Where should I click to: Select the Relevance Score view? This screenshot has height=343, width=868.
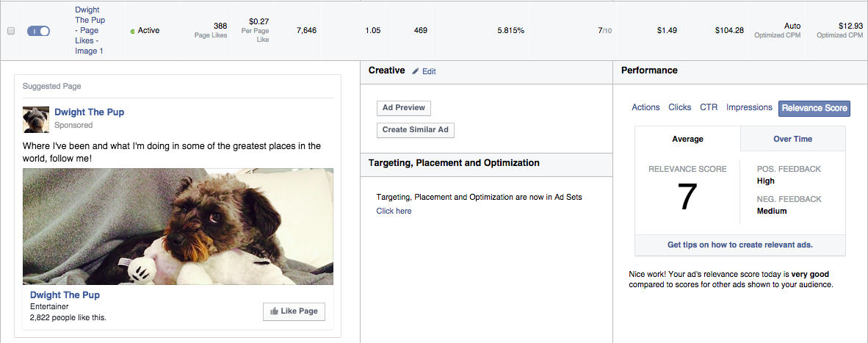click(814, 108)
